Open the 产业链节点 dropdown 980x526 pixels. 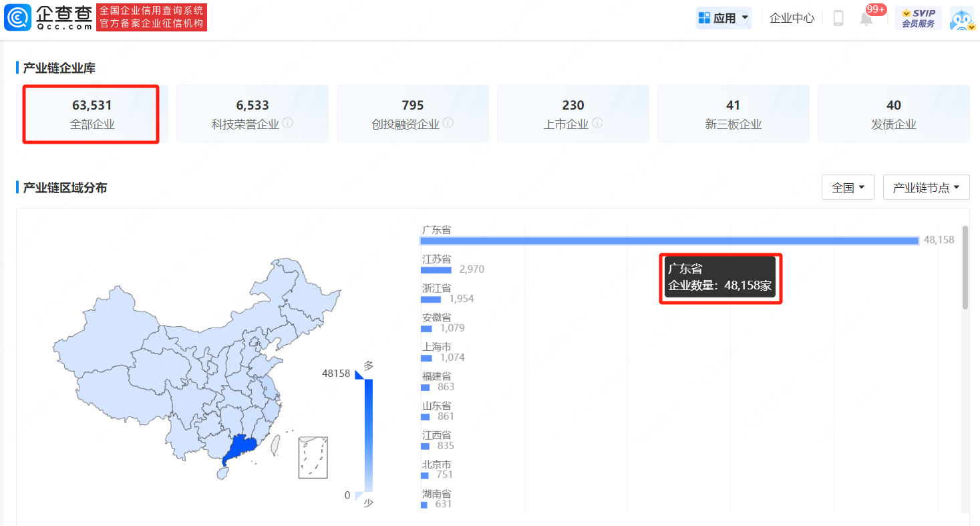coord(926,188)
